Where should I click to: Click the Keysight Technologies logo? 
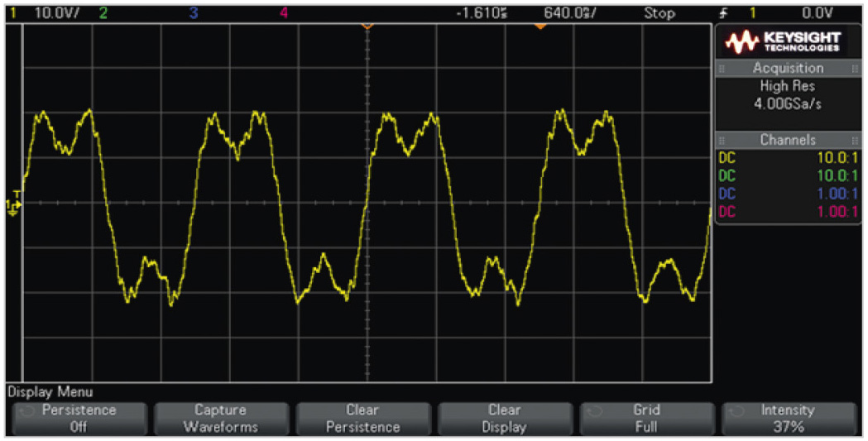(783, 41)
